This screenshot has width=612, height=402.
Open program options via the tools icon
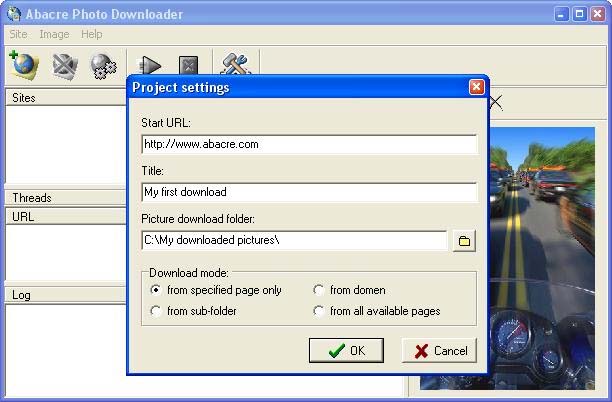(x=235, y=65)
